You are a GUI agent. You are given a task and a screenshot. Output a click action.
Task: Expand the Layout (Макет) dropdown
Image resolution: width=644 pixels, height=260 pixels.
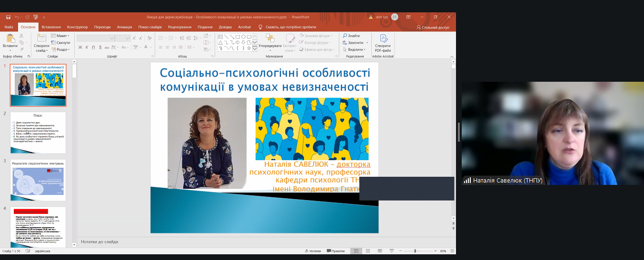click(61, 36)
